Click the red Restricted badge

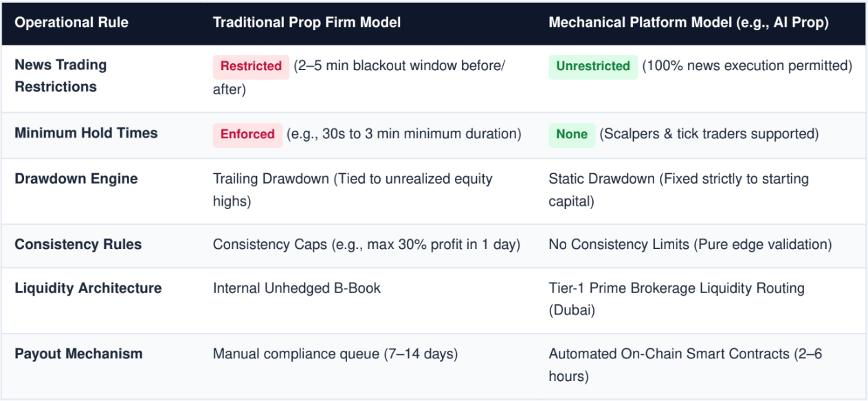[x=251, y=67]
